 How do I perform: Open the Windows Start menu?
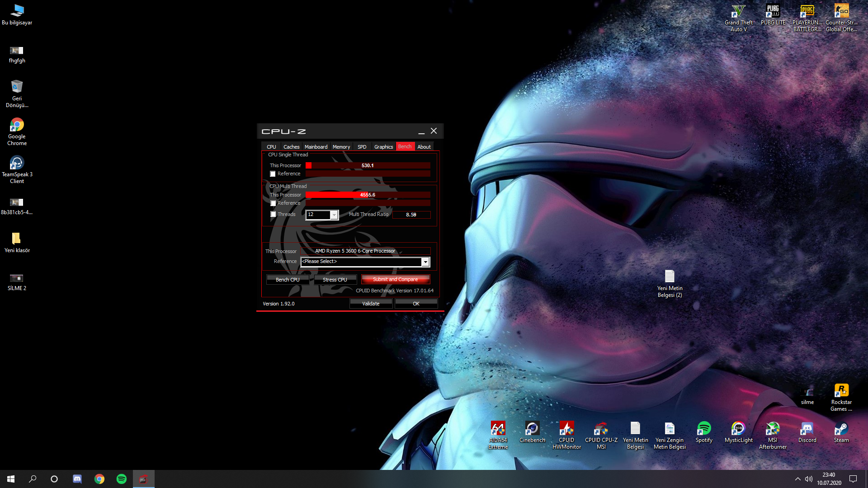click(11, 479)
